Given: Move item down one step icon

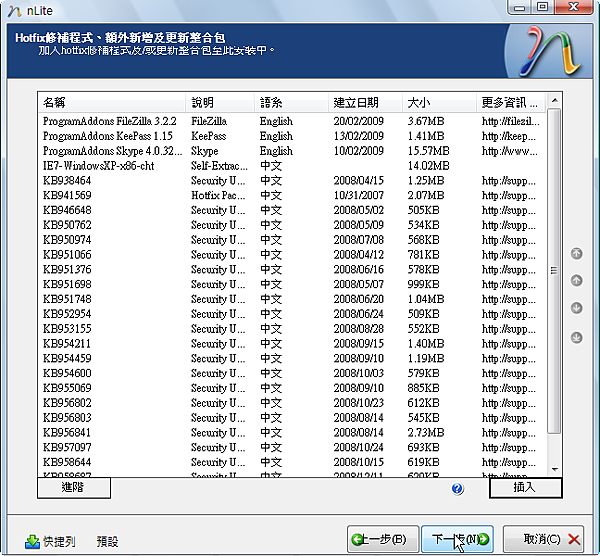Looking at the screenshot, I should click(x=577, y=308).
